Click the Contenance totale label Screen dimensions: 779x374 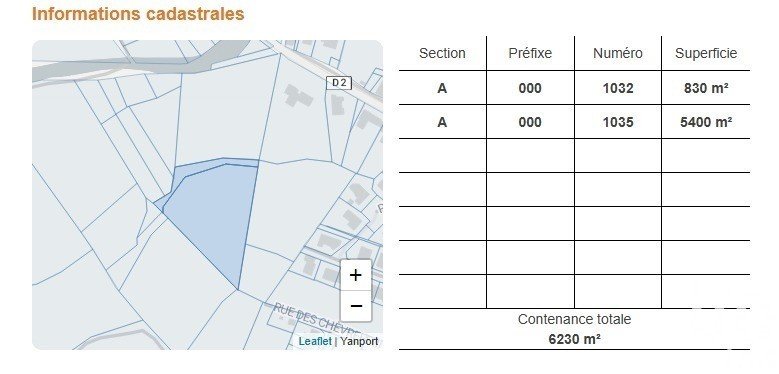pos(574,319)
